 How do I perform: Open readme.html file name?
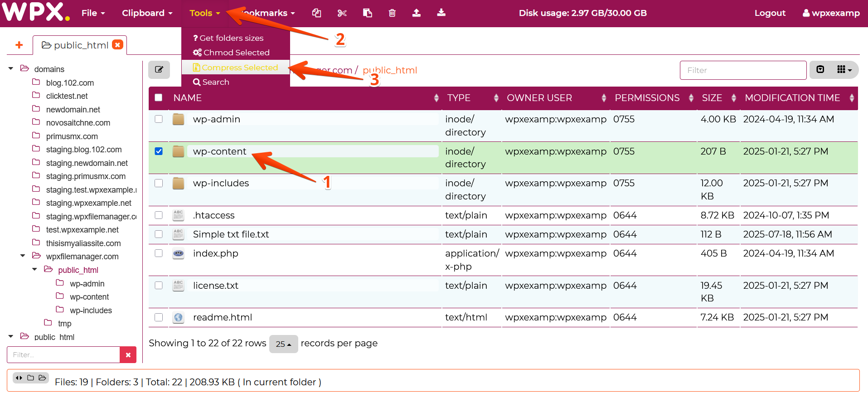coord(223,317)
